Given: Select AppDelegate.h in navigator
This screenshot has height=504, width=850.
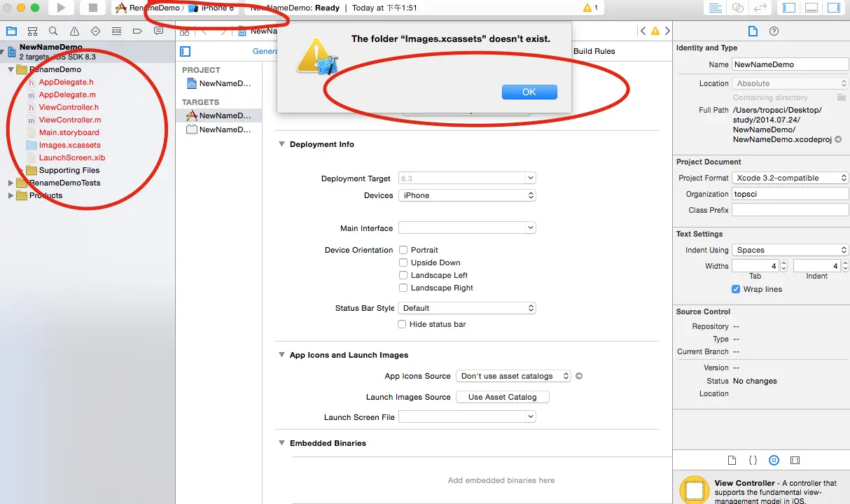Looking at the screenshot, I should 66,82.
